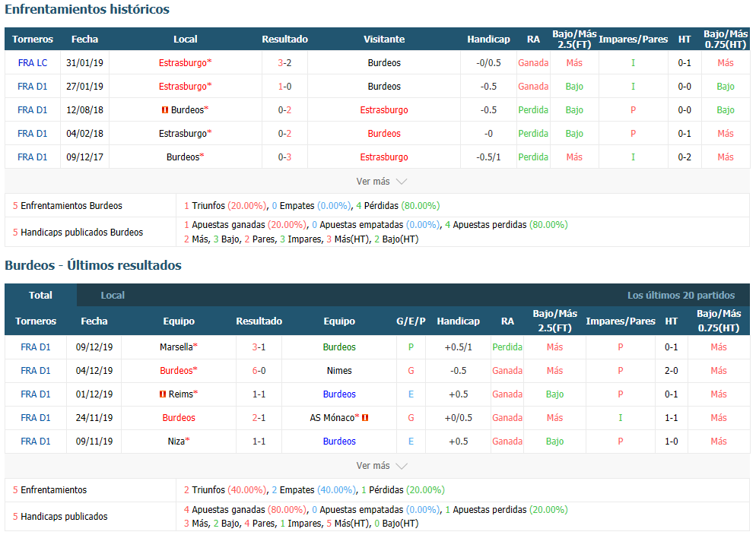The width and height of the screenshot is (756, 535).
Task: Click the red card icon beside Burdeos 12/08/18
Action: (165, 109)
